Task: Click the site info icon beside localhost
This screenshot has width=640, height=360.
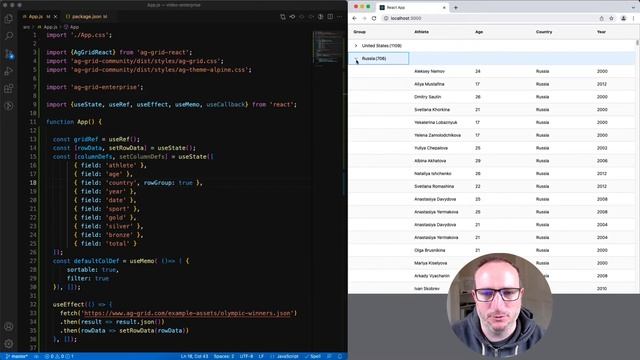Action: pos(386,18)
